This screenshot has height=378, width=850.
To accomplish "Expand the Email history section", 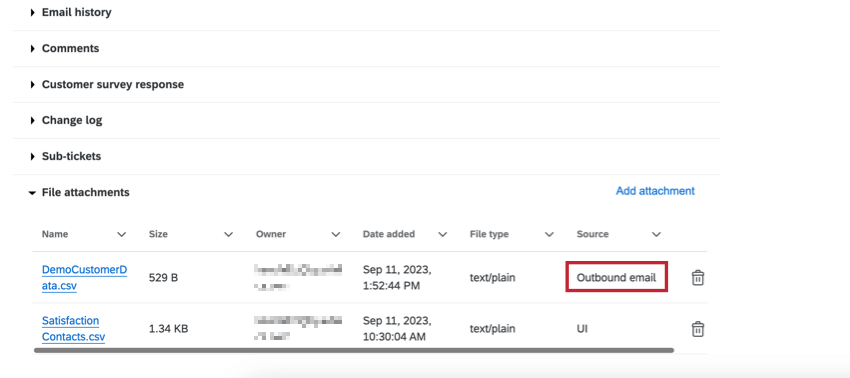I will [71, 12].
